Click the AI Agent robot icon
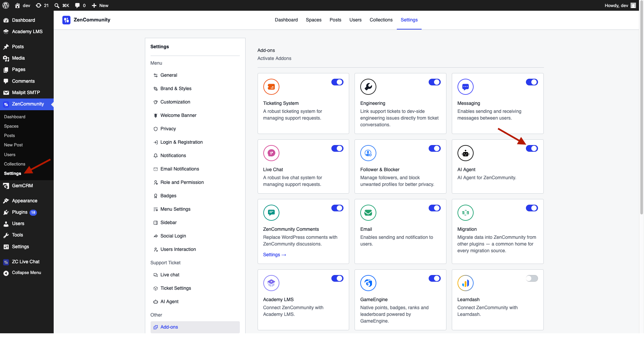 point(466,153)
